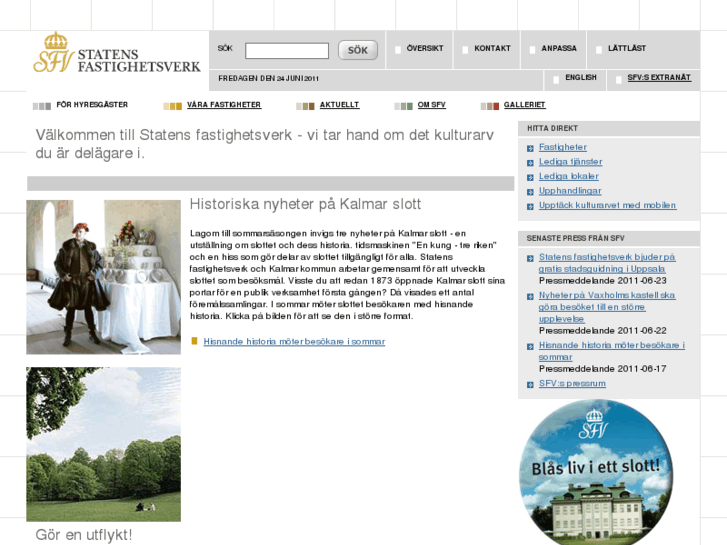This screenshot has width=727, height=545.
Task: Click arrow icon beside Uppsala stadsguidning press item
Action: (x=530, y=258)
